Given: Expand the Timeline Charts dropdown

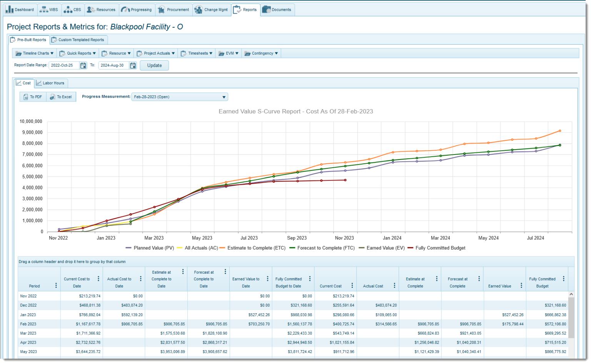Looking at the screenshot, I should pyautogui.click(x=35, y=53).
